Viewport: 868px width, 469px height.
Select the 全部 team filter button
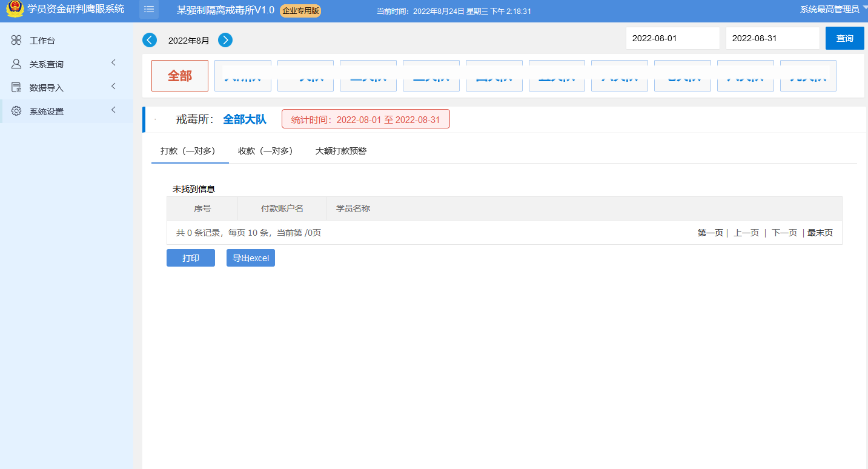[180, 76]
